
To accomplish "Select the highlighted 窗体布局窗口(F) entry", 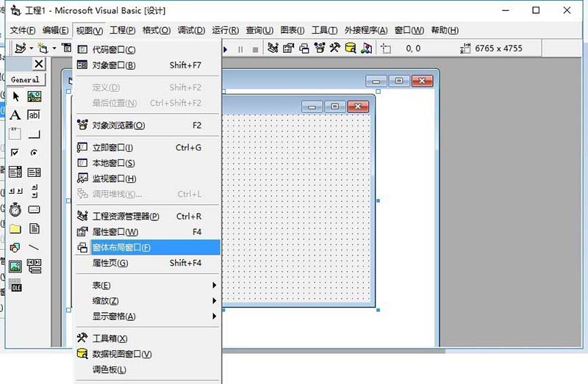I will point(148,247).
